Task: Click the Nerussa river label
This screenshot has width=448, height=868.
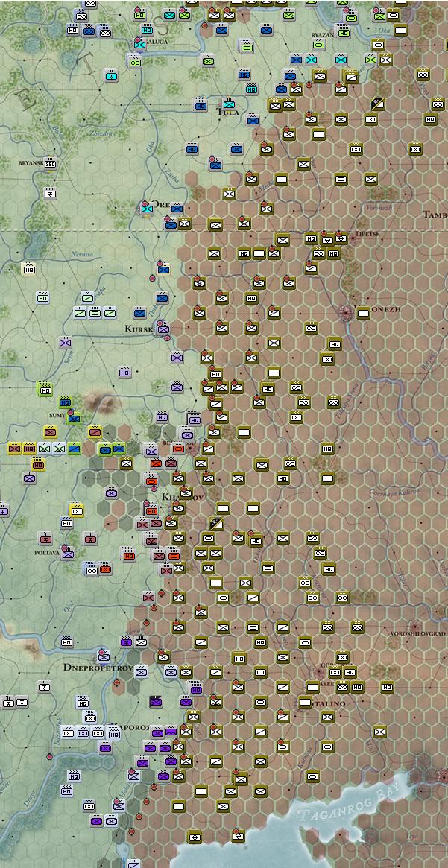Action: click(x=82, y=254)
